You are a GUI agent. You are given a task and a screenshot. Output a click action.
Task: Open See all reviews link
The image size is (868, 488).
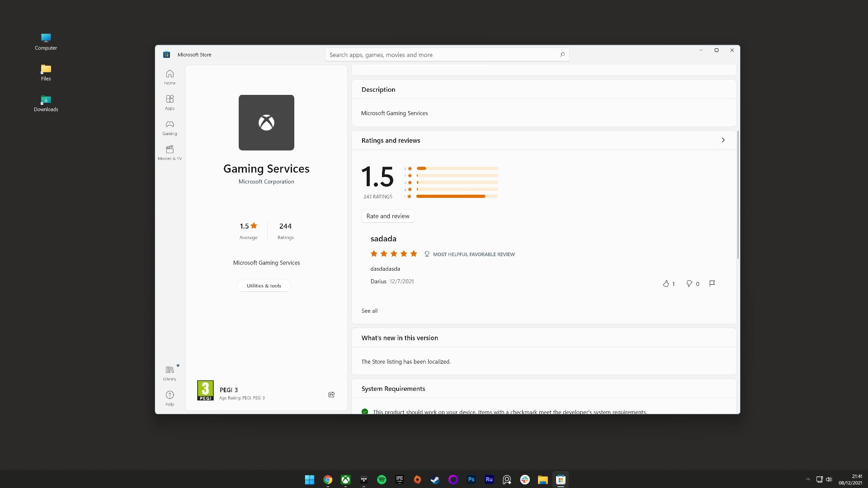click(x=369, y=311)
